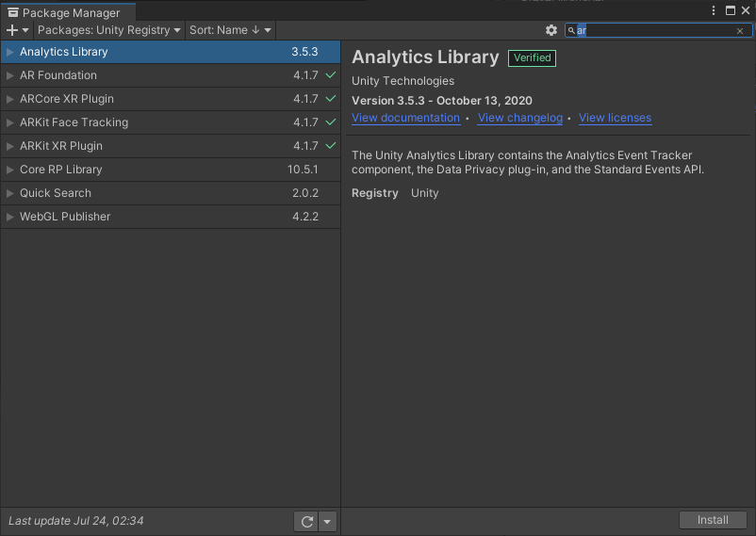This screenshot has width=756, height=536.
Task: Select the ARCore XR Plugin package
Action: 171,99
